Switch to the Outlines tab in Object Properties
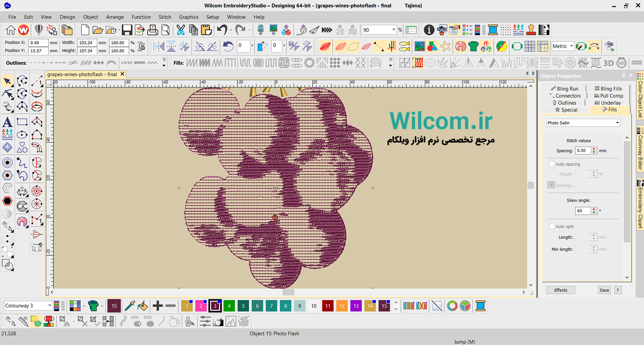644x345 pixels. pyautogui.click(x=565, y=103)
